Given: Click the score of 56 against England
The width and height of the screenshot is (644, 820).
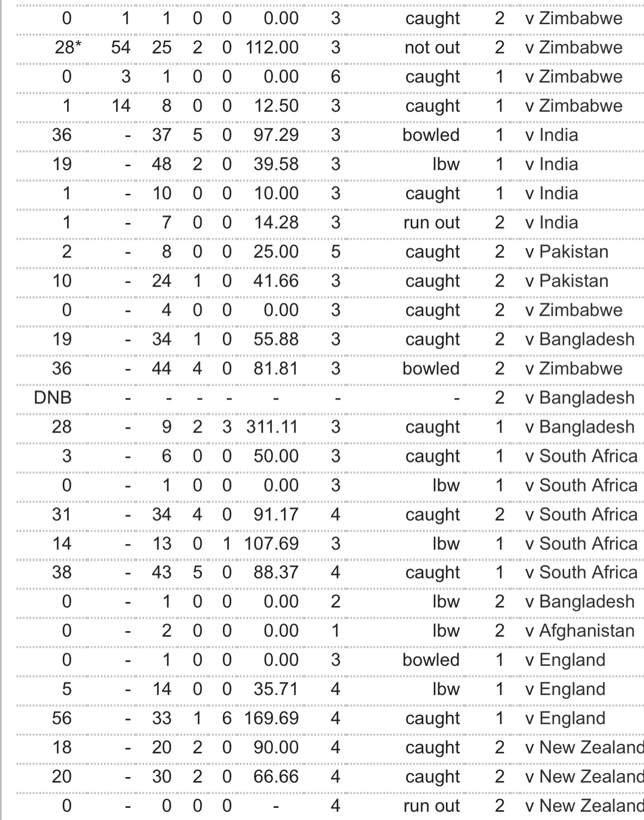Looking at the screenshot, I should [62, 718].
